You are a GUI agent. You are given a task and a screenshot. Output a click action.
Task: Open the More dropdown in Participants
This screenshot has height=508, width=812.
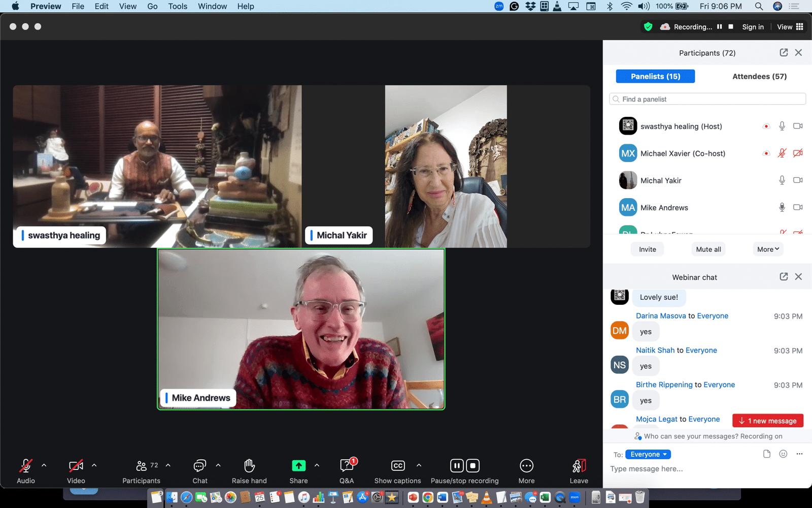coord(768,249)
